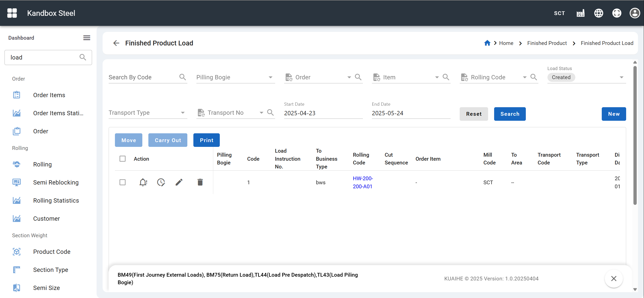Open the factory mill icon in header

click(x=580, y=13)
